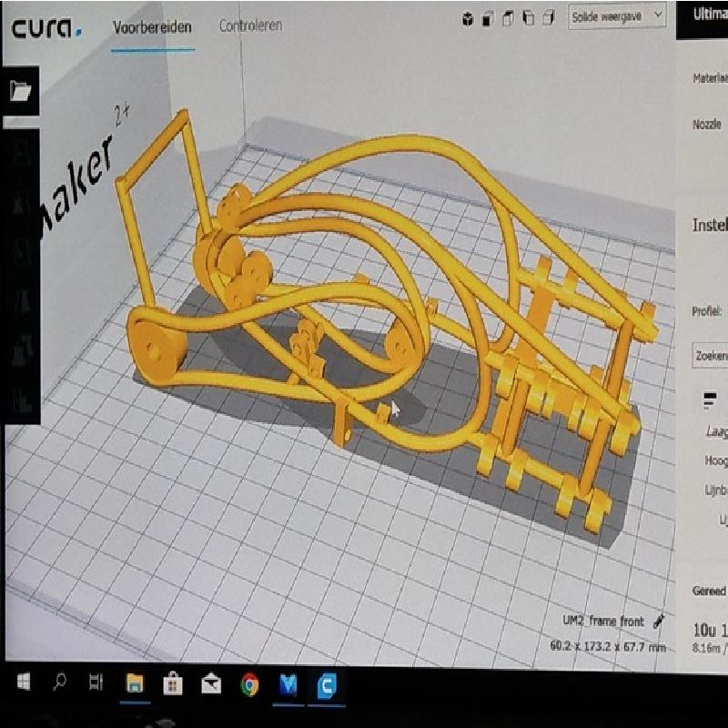Switch to left side camera view icon

click(x=528, y=18)
